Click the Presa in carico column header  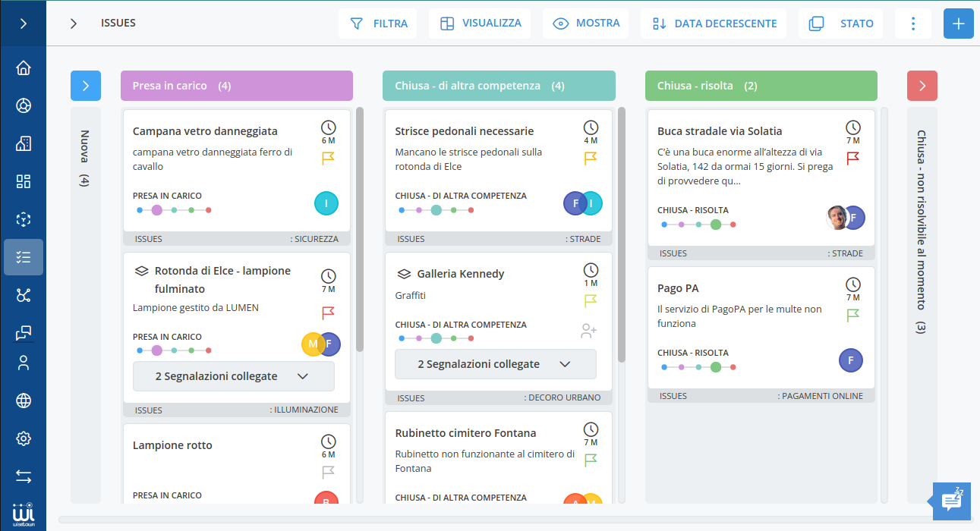pos(236,86)
